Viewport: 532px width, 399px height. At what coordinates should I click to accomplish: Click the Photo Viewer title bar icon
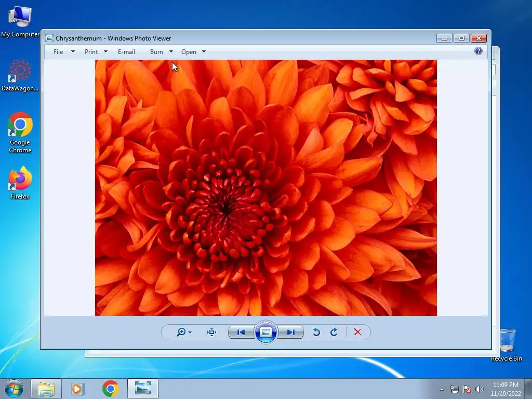49,38
